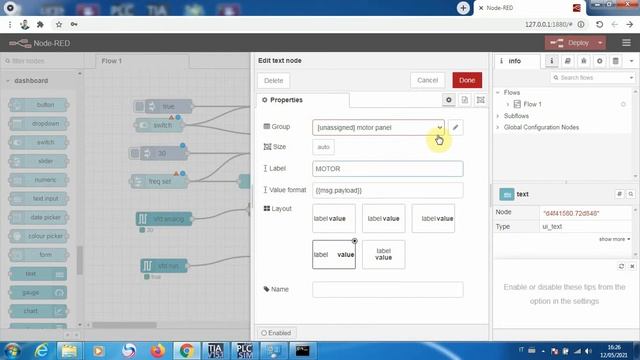This screenshot has height=360, width=640.
Task: Select the colour picker palette node
Action: pos(38,236)
